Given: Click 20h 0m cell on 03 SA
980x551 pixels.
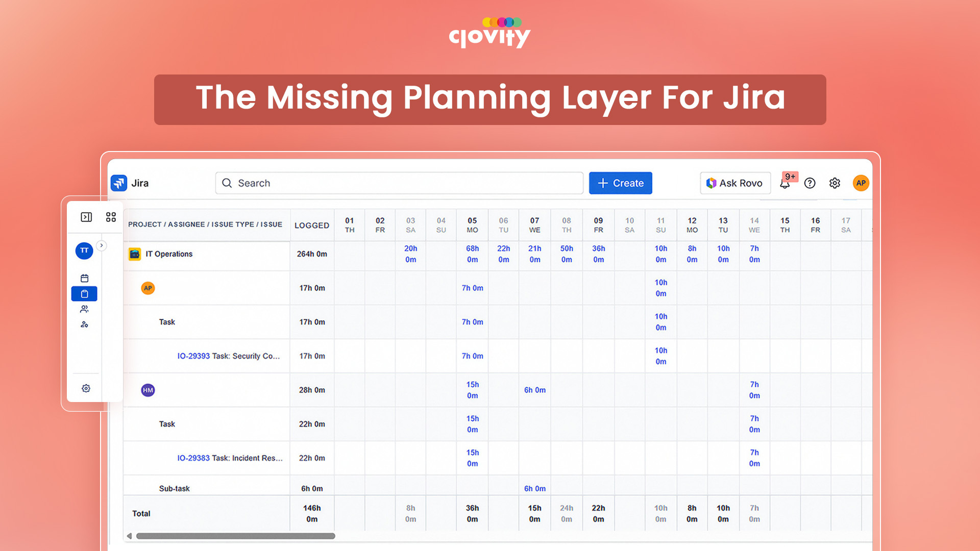Looking at the screenshot, I should click(411, 254).
